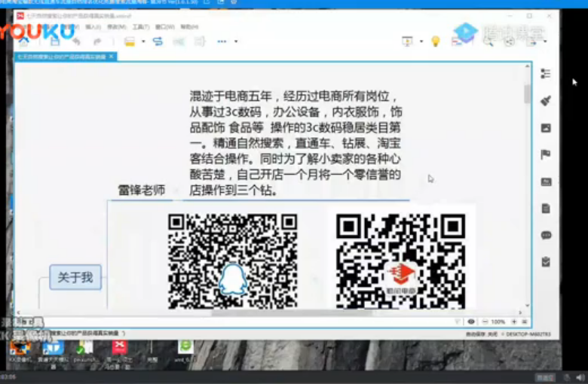Start the presentation mode icon
The width and height of the screenshot is (588, 384).
pyautogui.click(x=407, y=41)
